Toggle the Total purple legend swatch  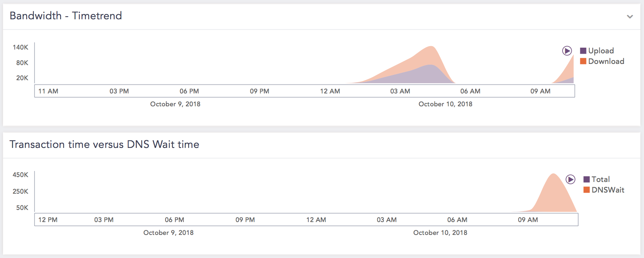587,179
